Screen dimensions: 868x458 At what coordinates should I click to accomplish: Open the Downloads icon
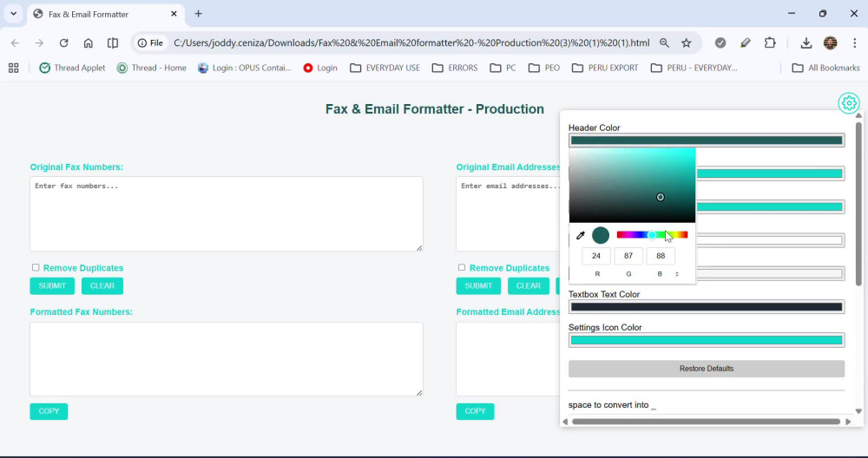806,43
